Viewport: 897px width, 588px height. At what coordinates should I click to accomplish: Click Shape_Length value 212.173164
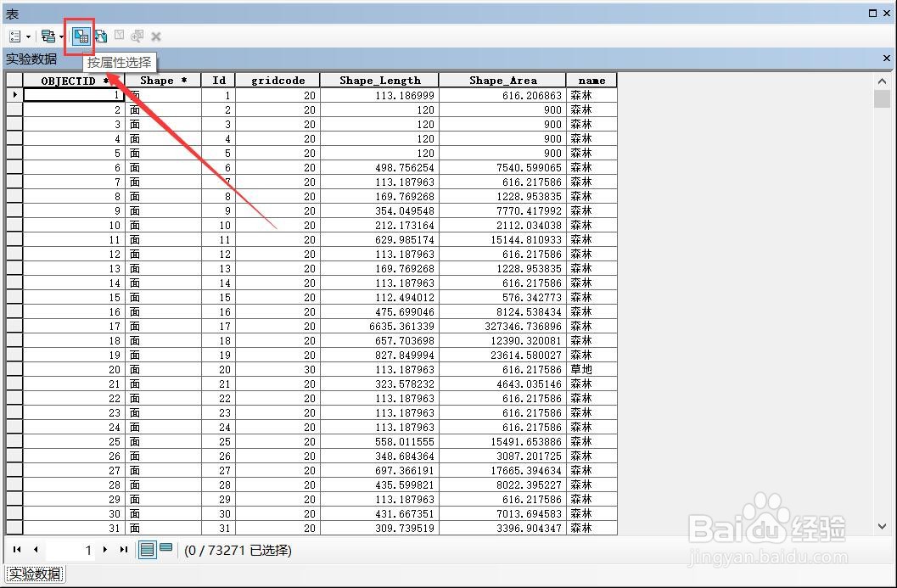[380, 226]
